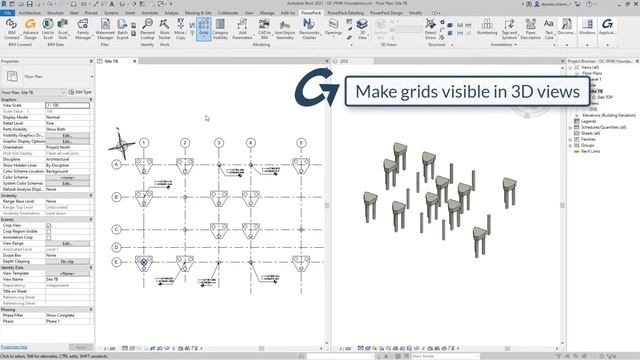This screenshot has height=360, width=640.
Task: Close the Site TB view tab
Action: pyautogui.click(x=134, y=61)
